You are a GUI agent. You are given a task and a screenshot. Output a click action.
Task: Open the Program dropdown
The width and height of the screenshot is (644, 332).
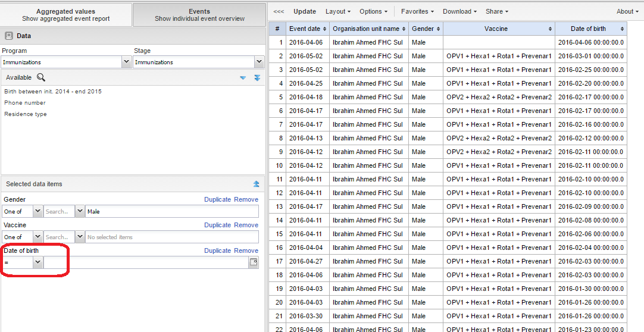click(x=126, y=62)
